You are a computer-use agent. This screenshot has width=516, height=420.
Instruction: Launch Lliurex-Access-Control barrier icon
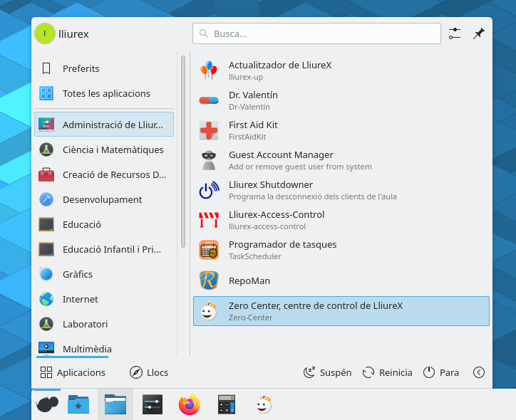[209, 220]
